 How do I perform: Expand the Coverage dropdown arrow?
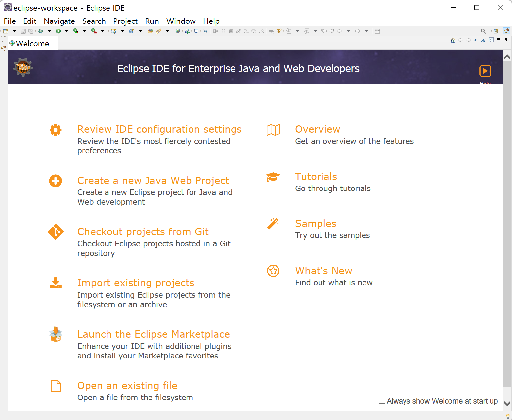[x=85, y=31]
